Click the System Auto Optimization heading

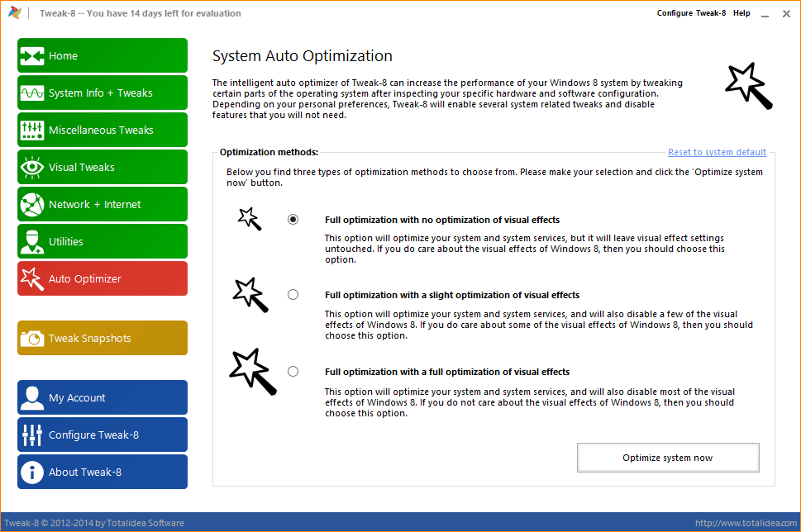point(303,55)
